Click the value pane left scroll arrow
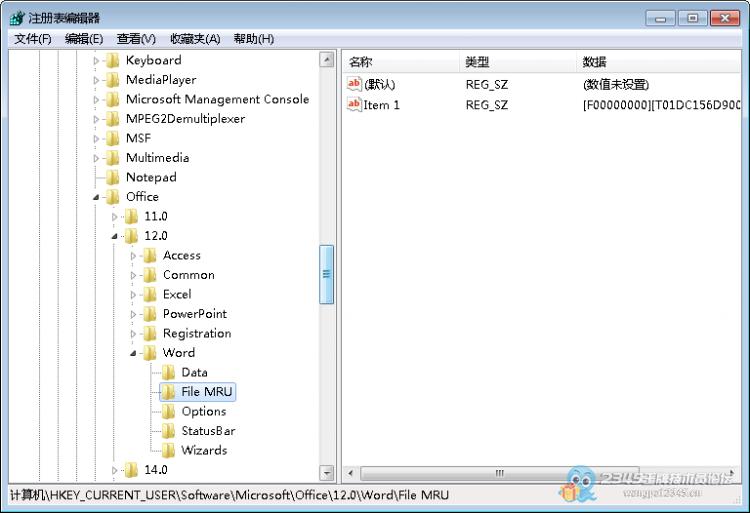The image size is (750, 513). click(x=351, y=473)
